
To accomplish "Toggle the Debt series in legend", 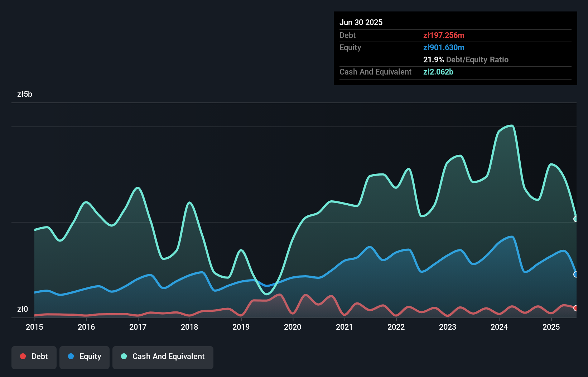I will (34, 357).
